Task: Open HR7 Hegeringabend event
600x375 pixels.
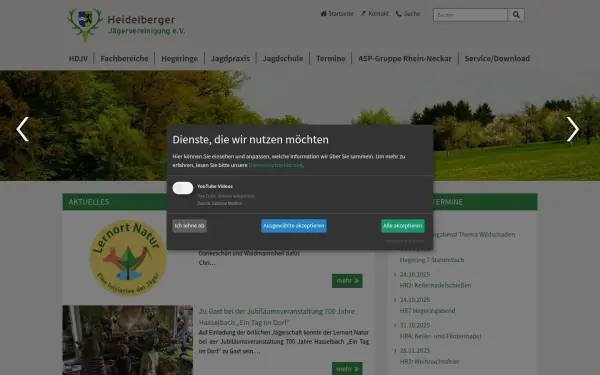Action: pos(427,311)
